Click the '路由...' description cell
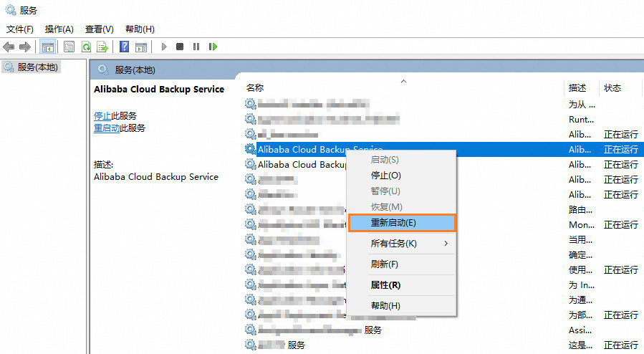 (x=580, y=210)
